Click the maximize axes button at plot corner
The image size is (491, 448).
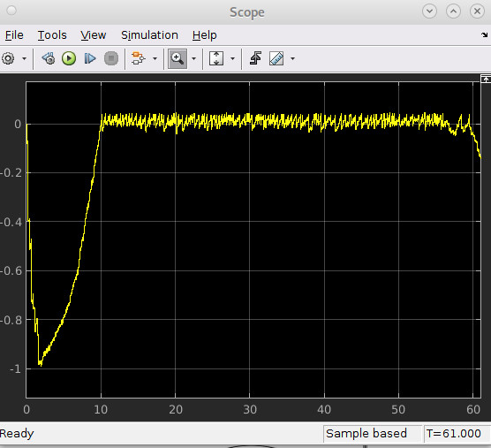point(486,79)
